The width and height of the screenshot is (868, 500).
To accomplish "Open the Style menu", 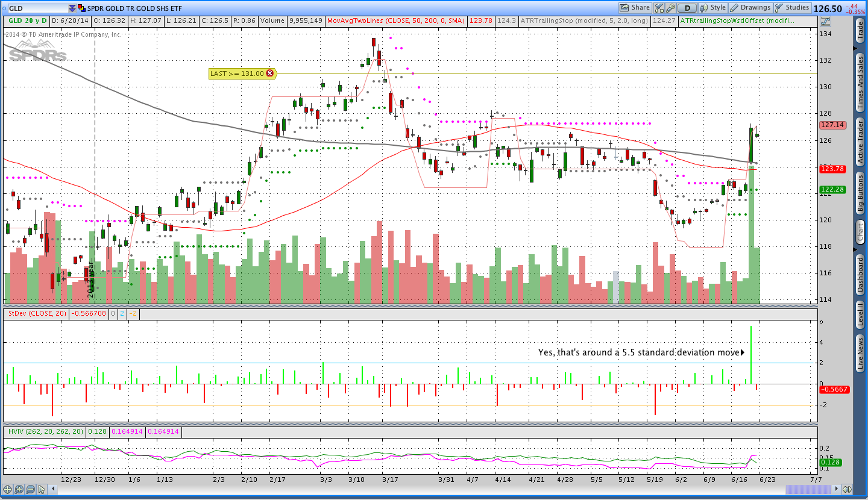I will coord(712,8).
